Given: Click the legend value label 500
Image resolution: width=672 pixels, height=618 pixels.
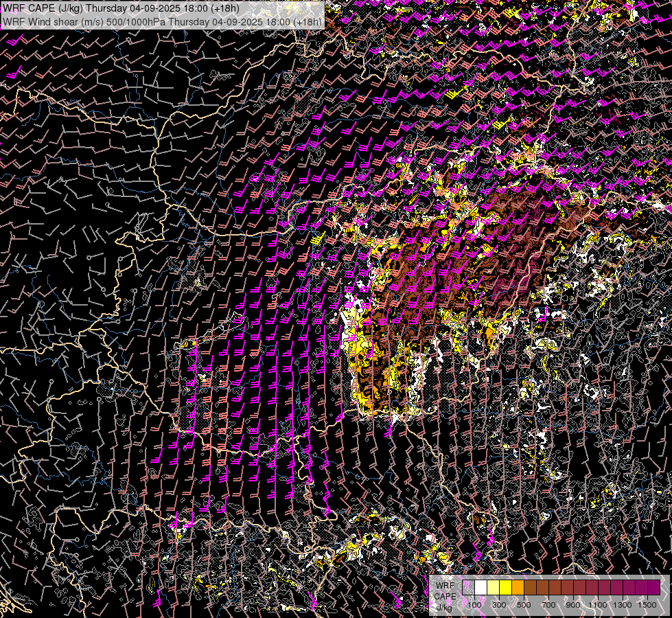Looking at the screenshot, I should click(x=524, y=605).
